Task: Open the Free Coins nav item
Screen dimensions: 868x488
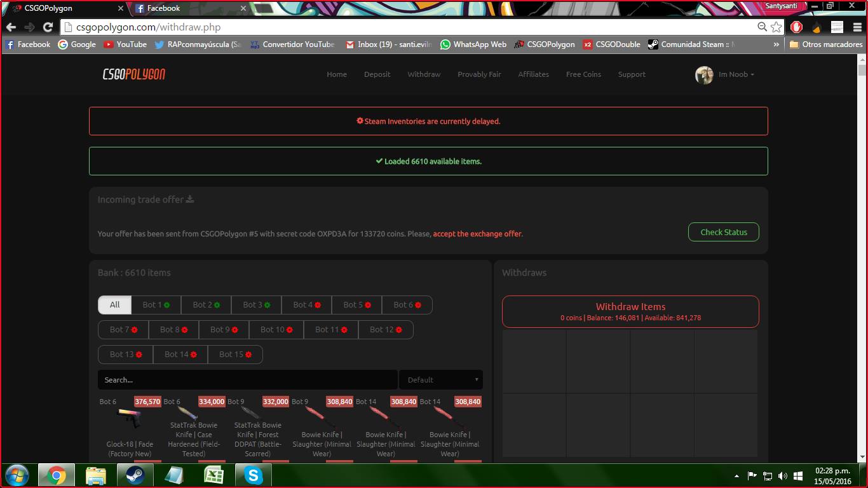Action: pos(583,74)
